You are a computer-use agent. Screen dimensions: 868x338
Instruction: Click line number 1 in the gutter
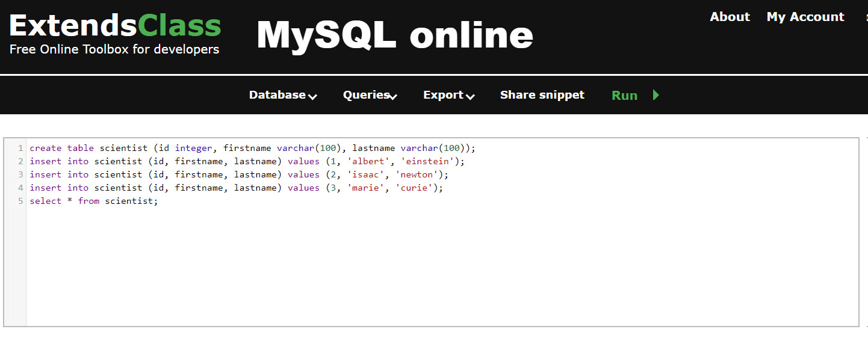click(x=20, y=148)
